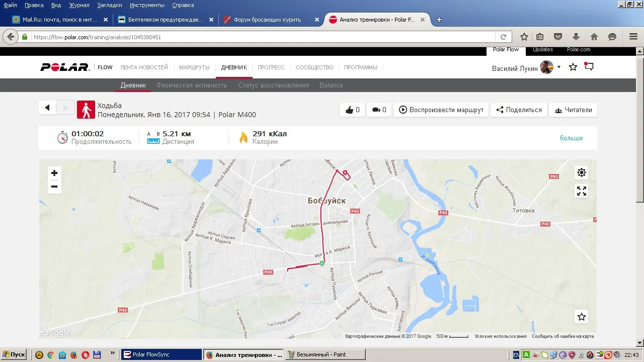Image resolution: width=644 pixels, height=362 pixels.
Task: Zoom out the map with minus button
Action: click(x=54, y=187)
